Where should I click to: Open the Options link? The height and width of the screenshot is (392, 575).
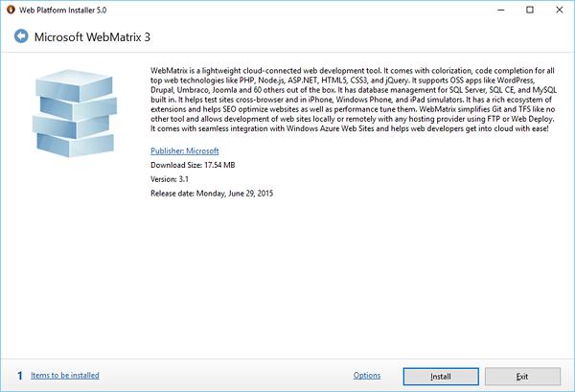[367, 375]
